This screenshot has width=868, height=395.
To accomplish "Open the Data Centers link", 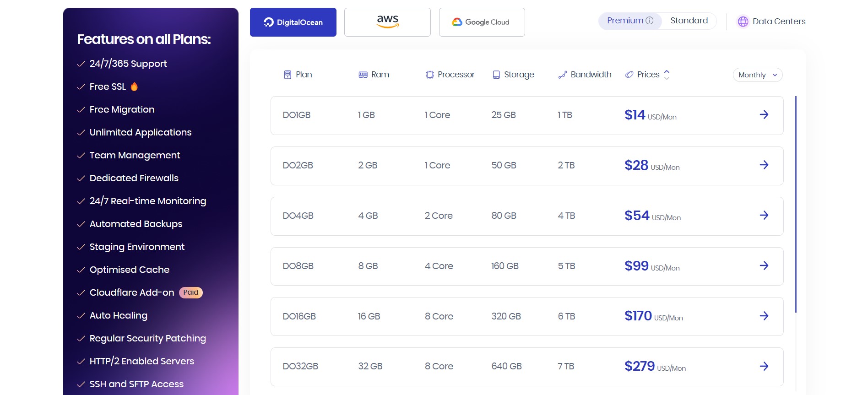I will 778,22.
